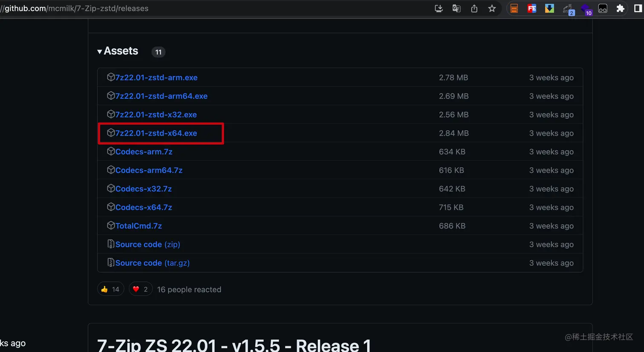This screenshot has width=644, height=352.
Task: Click the 2.84 MB size text
Action: (454, 133)
